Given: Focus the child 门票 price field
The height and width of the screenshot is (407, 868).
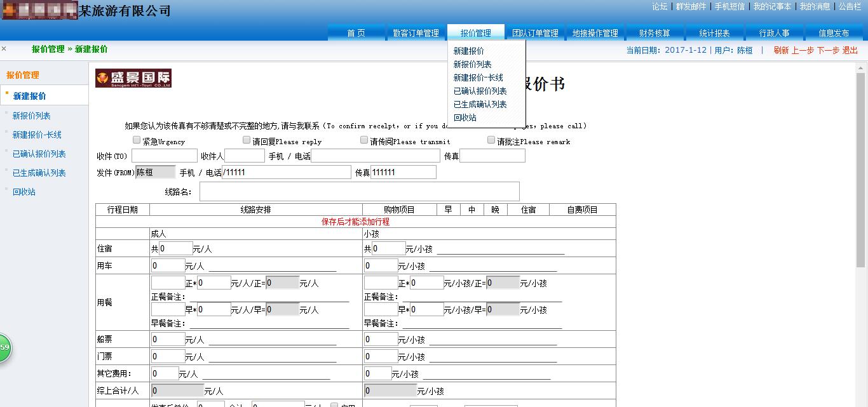Looking at the screenshot, I should pyautogui.click(x=381, y=357).
